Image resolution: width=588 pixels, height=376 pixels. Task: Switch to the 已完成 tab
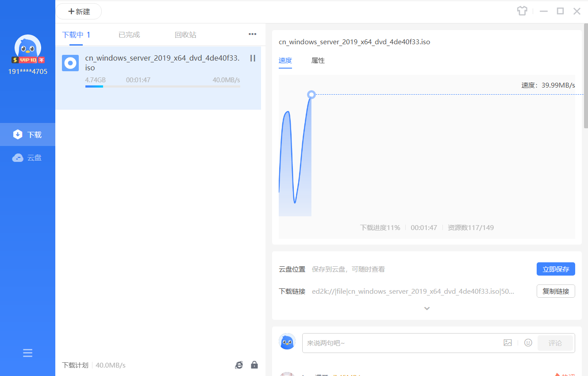pos(129,35)
